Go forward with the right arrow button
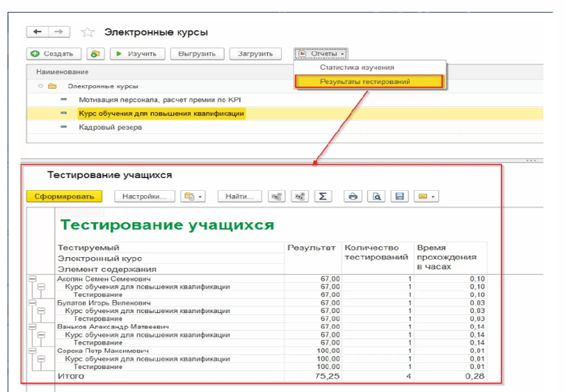Screen dimensions: 565x392 coord(59,32)
